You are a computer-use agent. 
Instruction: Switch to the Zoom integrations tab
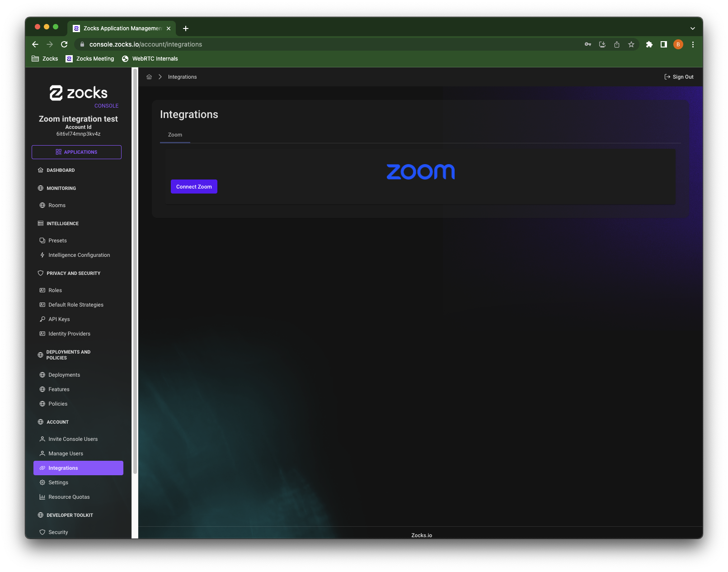click(x=175, y=135)
